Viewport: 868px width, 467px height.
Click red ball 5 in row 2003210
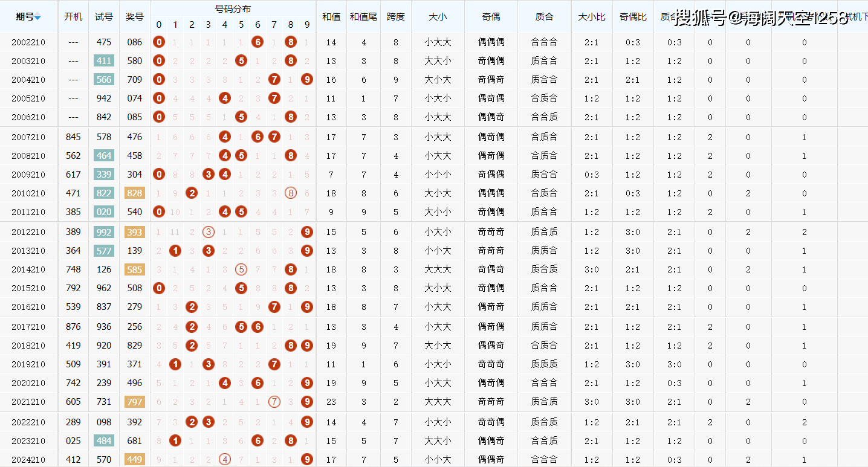241,61
